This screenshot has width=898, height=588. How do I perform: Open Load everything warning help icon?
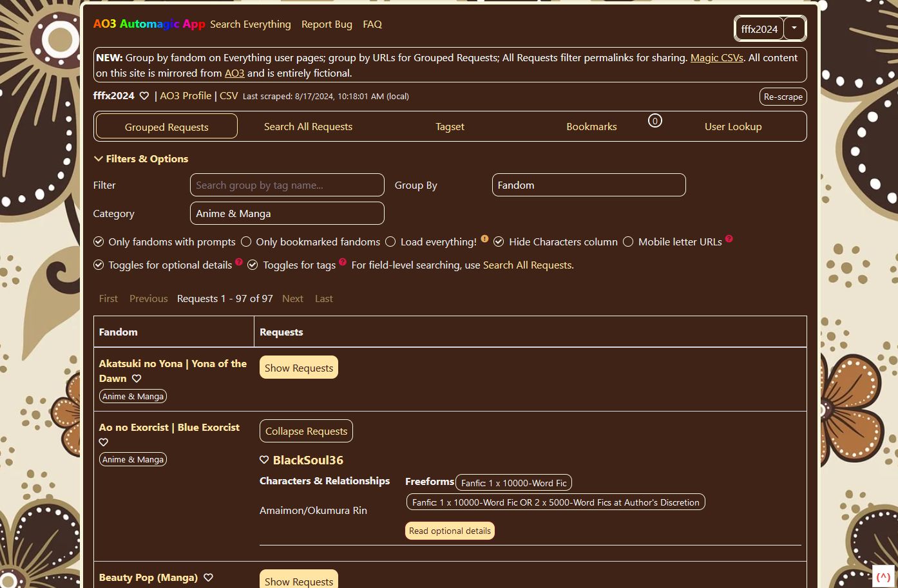(x=484, y=239)
